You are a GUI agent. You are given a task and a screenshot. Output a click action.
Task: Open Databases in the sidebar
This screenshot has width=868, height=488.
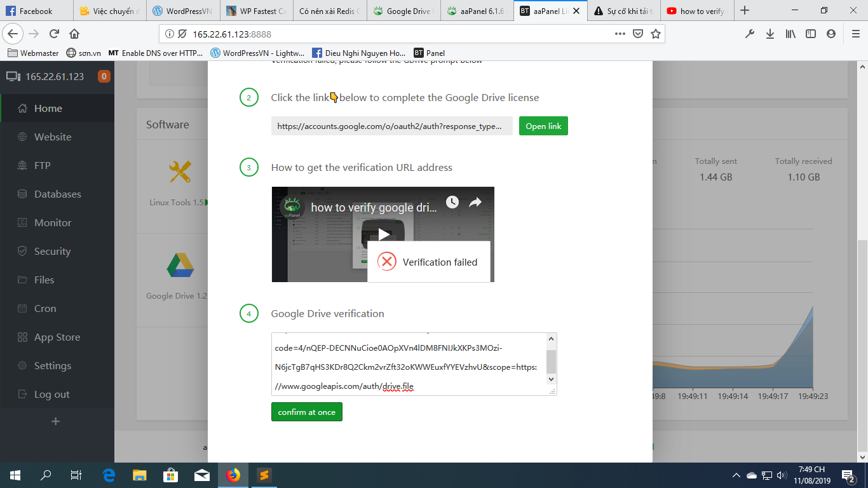[x=57, y=194]
